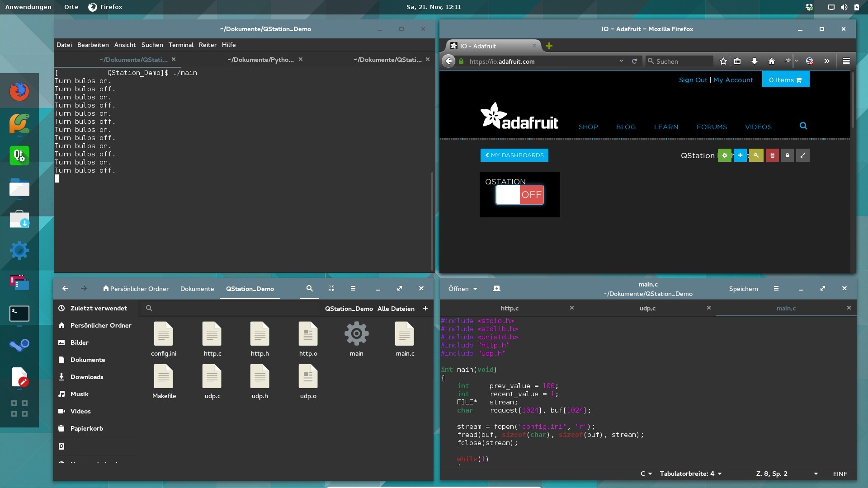Click file manager back arrow
Image resolution: width=868 pixels, height=488 pixels.
coord(65,288)
